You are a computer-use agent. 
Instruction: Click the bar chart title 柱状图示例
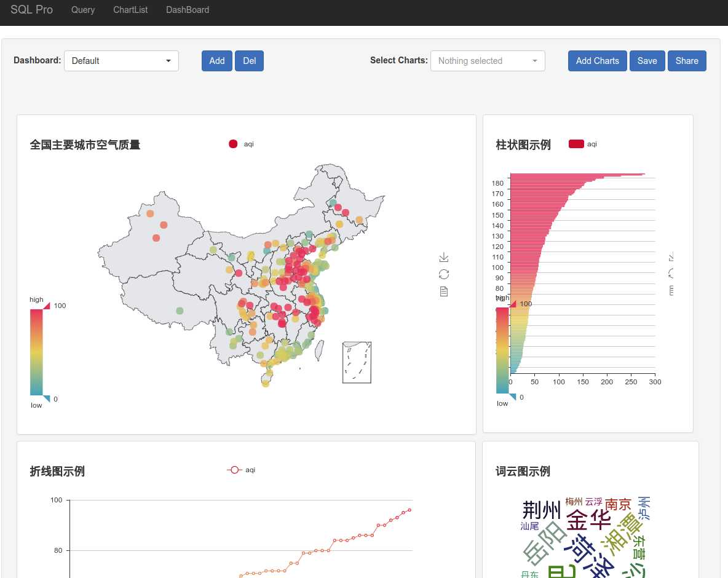(523, 145)
